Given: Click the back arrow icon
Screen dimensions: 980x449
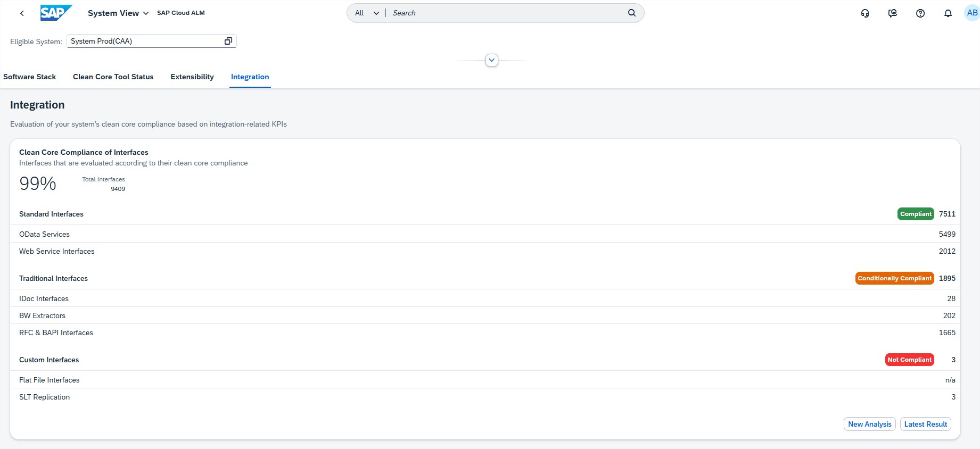Looking at the screenshot, I should pos(22,13).
